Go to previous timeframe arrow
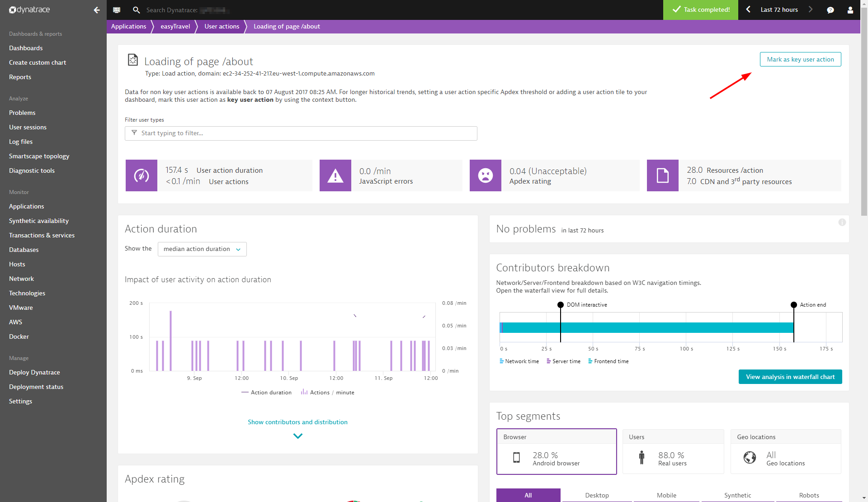This screenshot has height=502, width=868. pyautogui.click(x=749, y=9)
